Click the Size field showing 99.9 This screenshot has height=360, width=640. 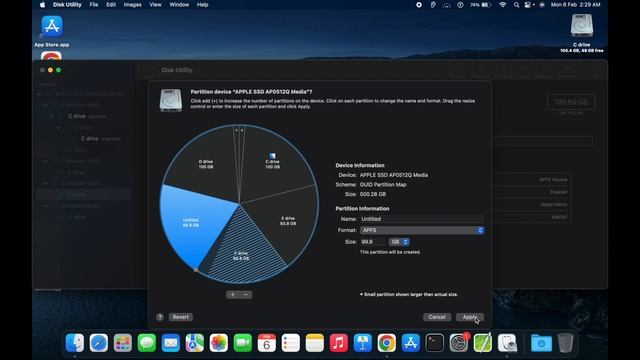pos(373,242)
